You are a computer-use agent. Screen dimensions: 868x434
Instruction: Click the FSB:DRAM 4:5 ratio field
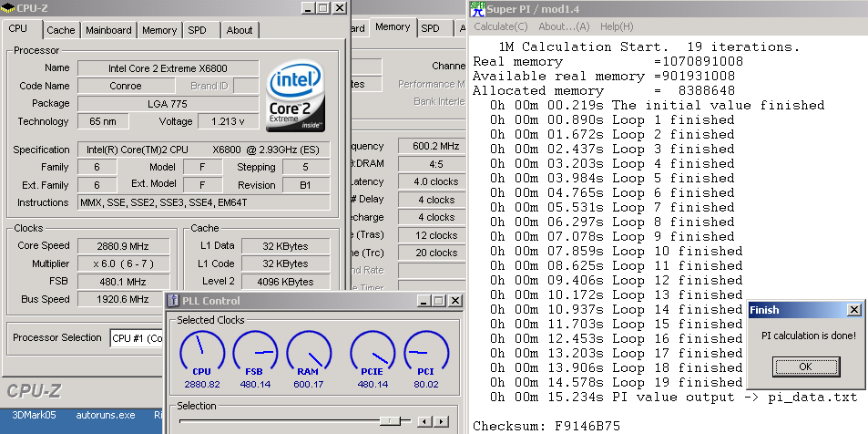pyautogui.click(x=432, y=164)
